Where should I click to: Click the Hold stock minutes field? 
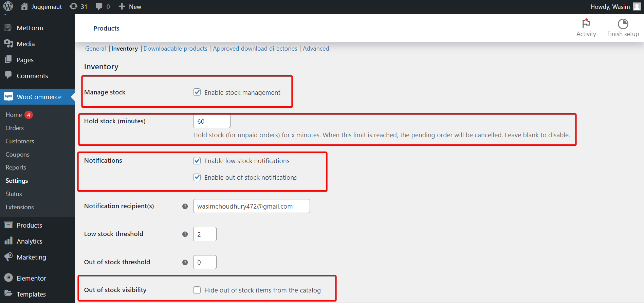[x=212, y=121]
